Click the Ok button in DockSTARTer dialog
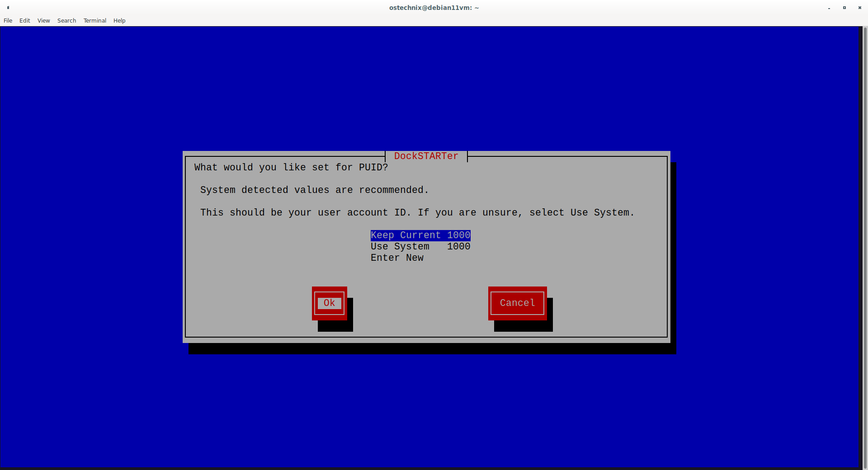The height and width of the screenshot is (470, 868). pyautogui.click(x=330, y=303)
